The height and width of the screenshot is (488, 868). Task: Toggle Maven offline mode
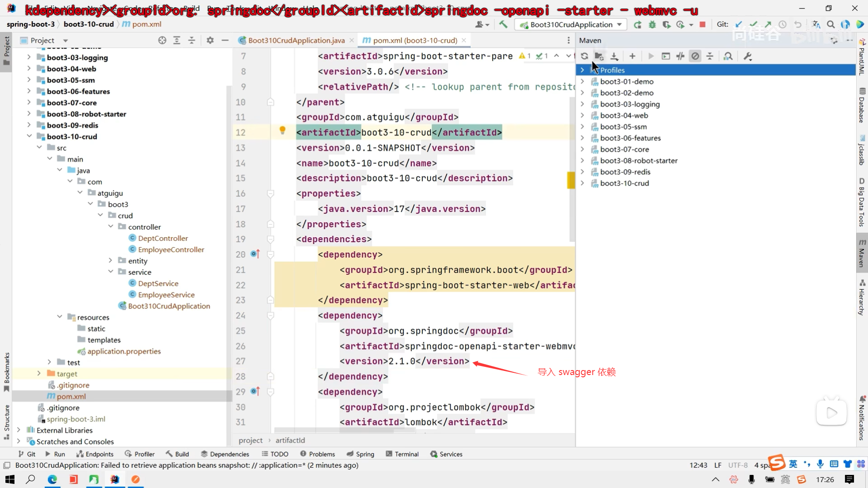click(x=680, y=56)
